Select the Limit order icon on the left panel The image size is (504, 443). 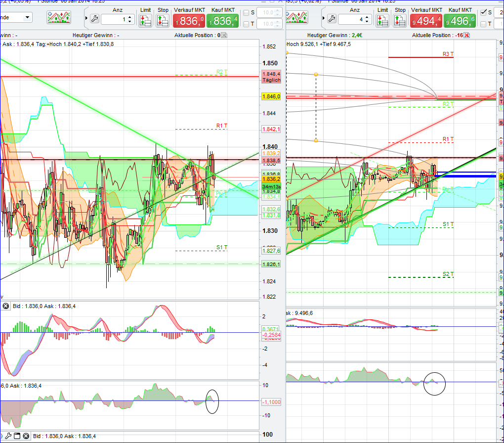[145, 20]
